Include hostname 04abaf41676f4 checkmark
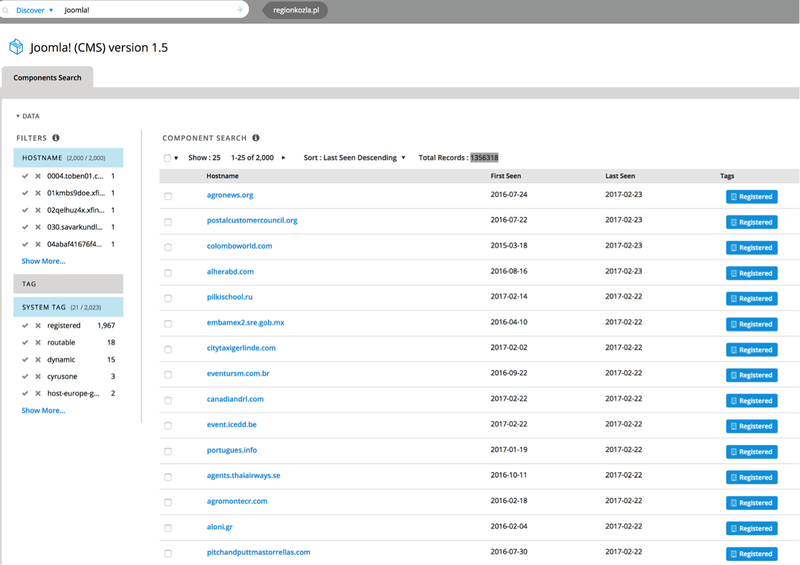Screen dimensions: 800x565 [x=25, y=244]
